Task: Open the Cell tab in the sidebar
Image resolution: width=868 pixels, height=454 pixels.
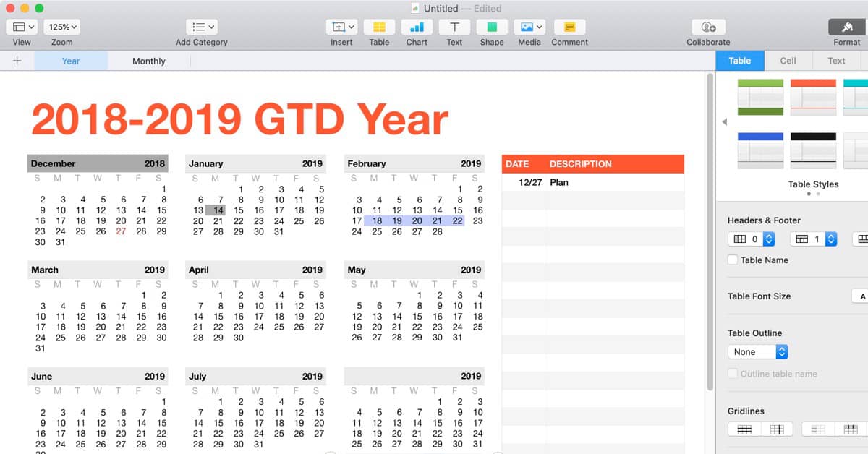Action: 788,61
